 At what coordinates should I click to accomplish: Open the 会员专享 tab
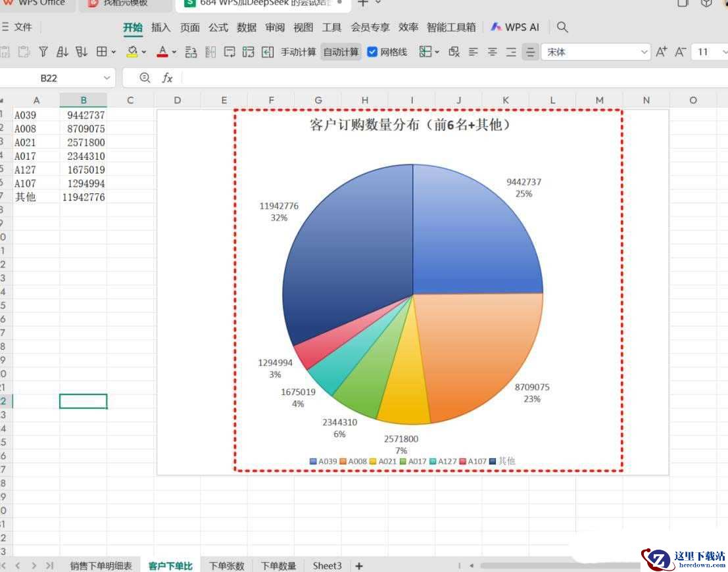point(370,28)
